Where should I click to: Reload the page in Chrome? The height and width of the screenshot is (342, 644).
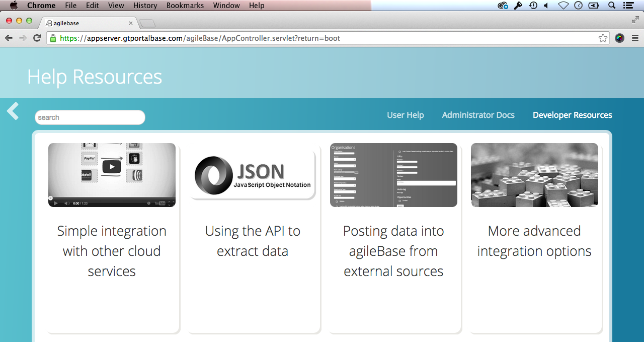(37, 38)
